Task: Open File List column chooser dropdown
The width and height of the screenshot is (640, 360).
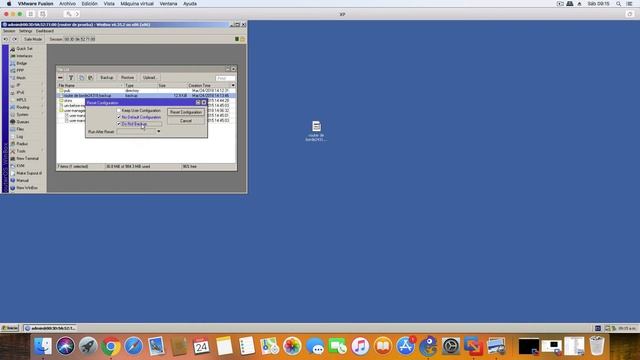Action: pyautogui.click(x=233, y=85)
